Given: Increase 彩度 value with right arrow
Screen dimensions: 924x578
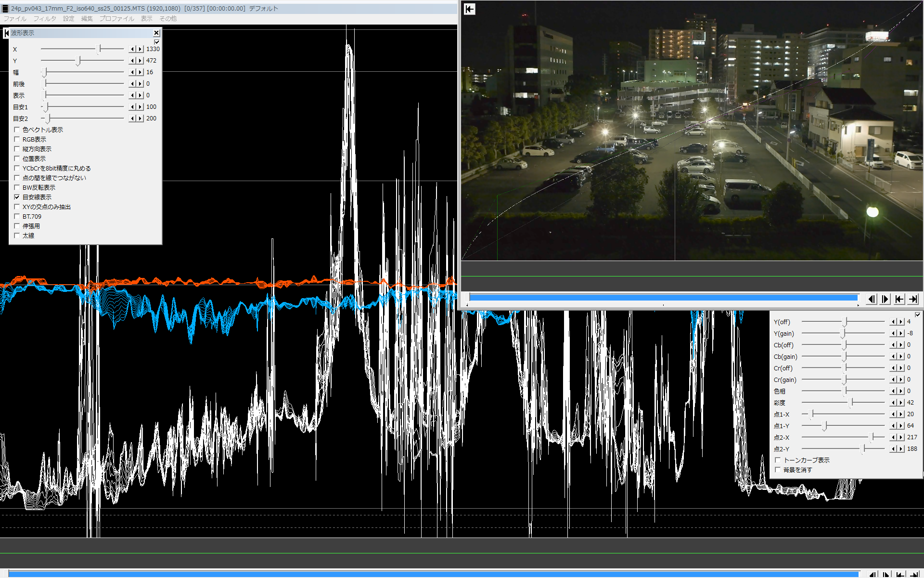Looking at the screenshot, I should pyautogui.click(x=901, y=403).
